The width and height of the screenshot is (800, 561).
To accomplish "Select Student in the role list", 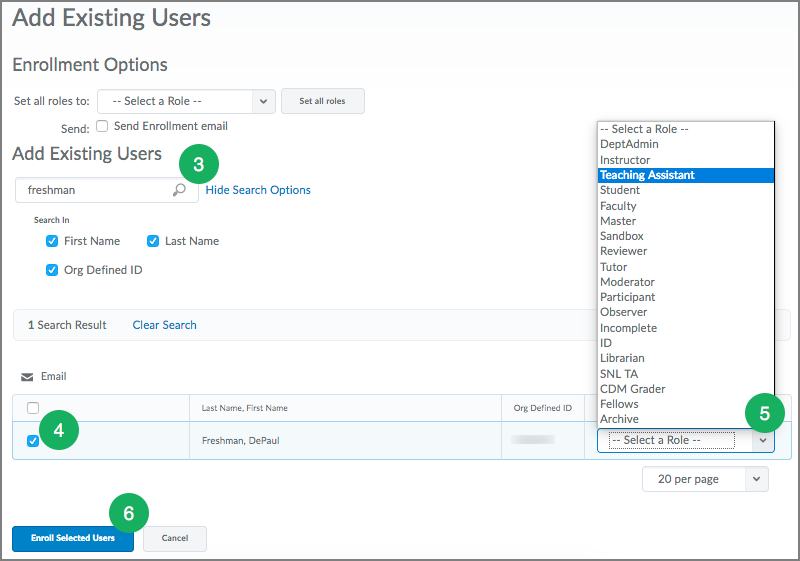I will (686, 190).
